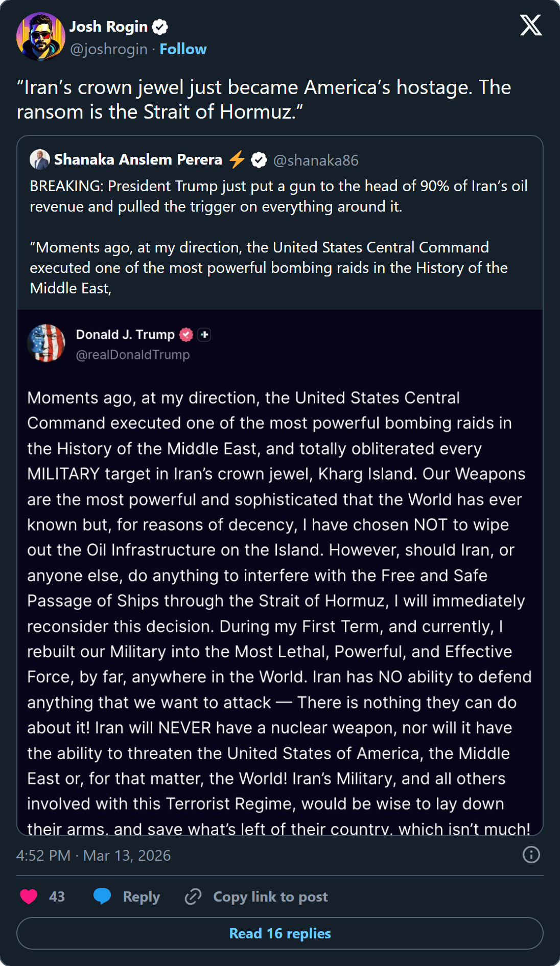
Task: Open the info icon beside the timestamp
Action: [530, 856]
